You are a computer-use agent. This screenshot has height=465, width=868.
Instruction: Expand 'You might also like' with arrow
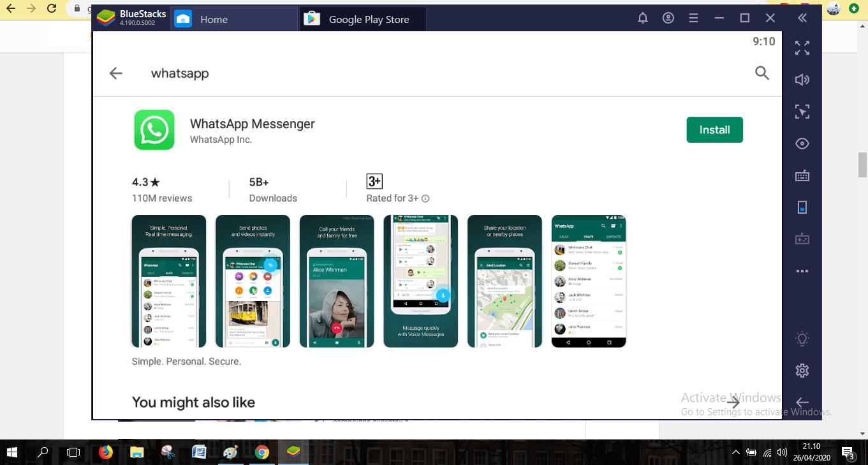[x=733, y=402]
